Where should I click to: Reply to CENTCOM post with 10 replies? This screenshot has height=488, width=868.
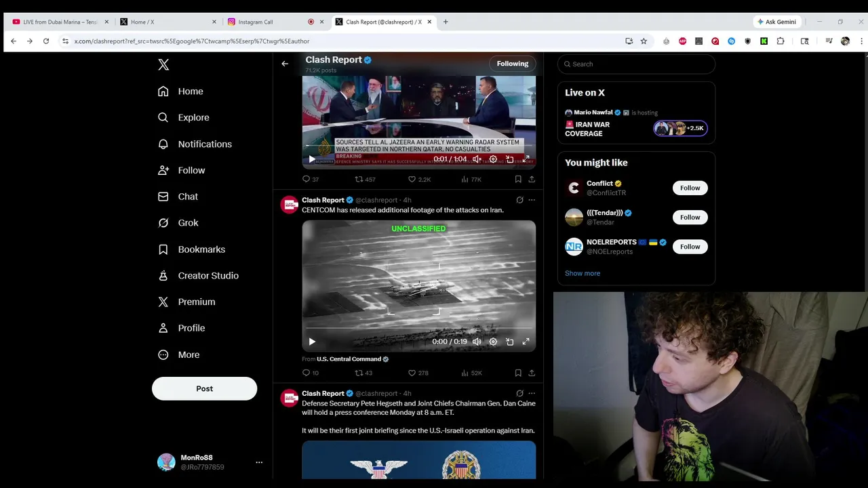(311, 373)
